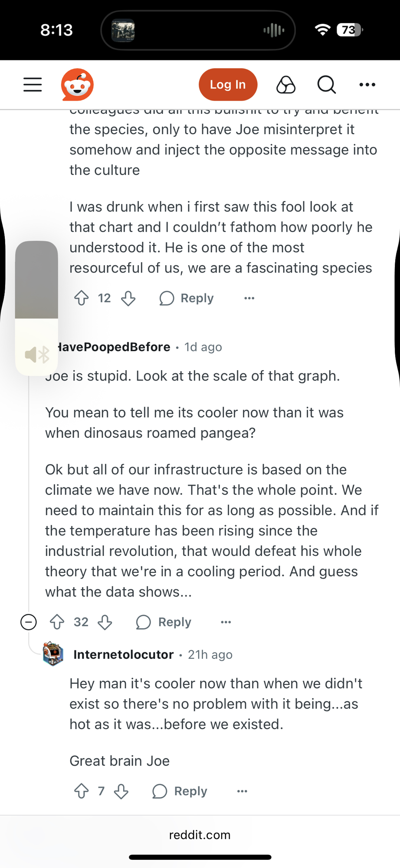The height and width of the screenshot is (868, 400).
Task: Upvote the comment with 12 points
Action: coord(82,298)
